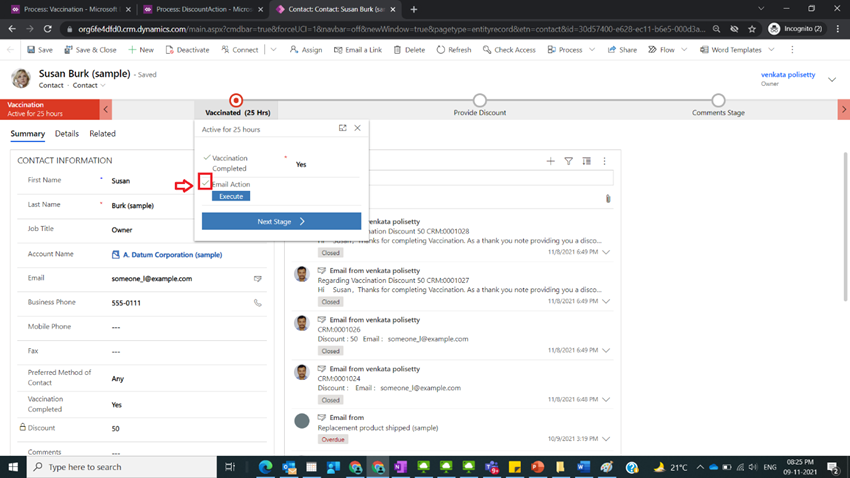Switch to the Related tab
Viewport: 850px width, 478px height.
(x=102, y=133)
